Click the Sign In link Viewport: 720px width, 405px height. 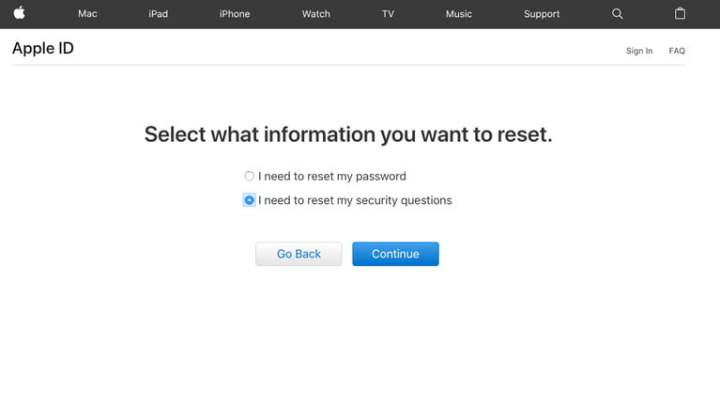pyautogui.click(x=639, y=51)
